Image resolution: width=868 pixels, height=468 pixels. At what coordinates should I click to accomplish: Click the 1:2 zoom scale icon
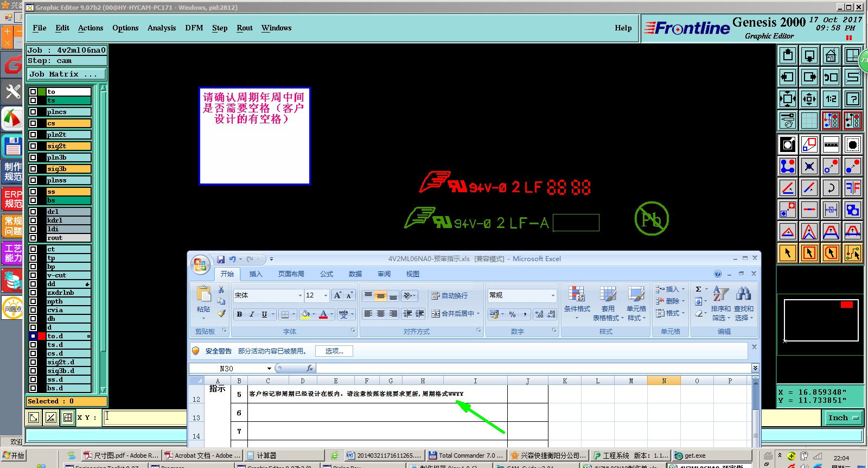pos(831,99)
